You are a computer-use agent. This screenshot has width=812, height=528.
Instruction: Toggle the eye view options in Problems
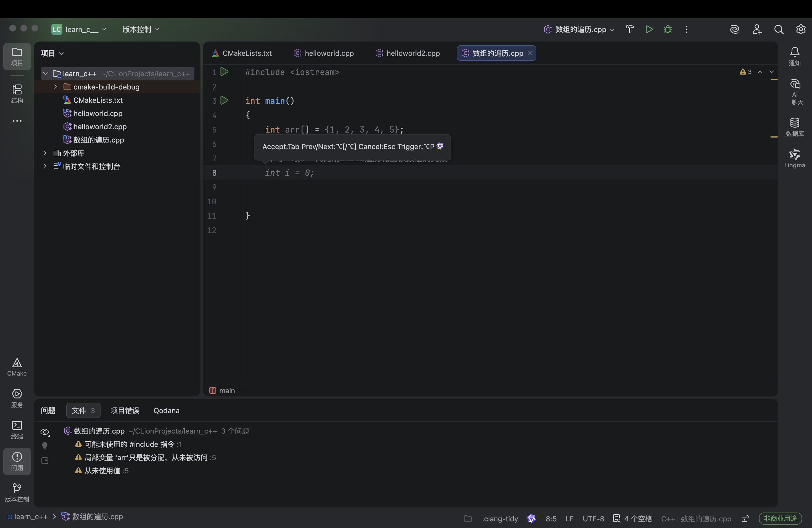click(45, 432)
